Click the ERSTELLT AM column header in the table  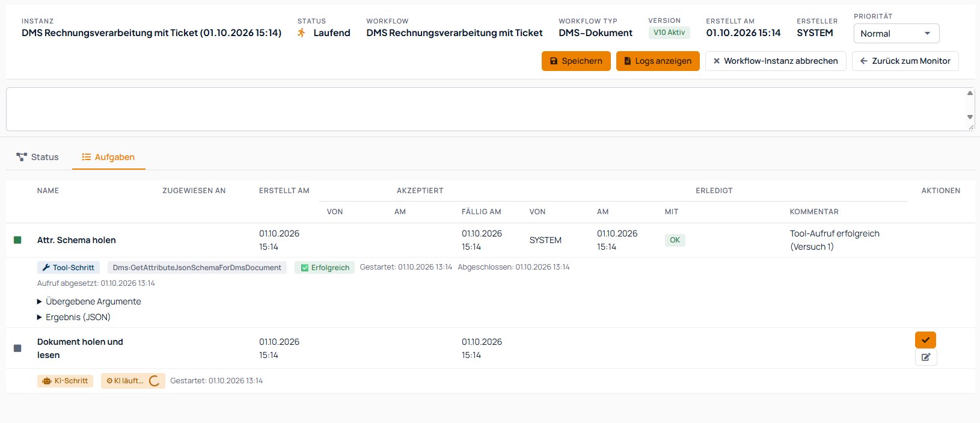284,191
